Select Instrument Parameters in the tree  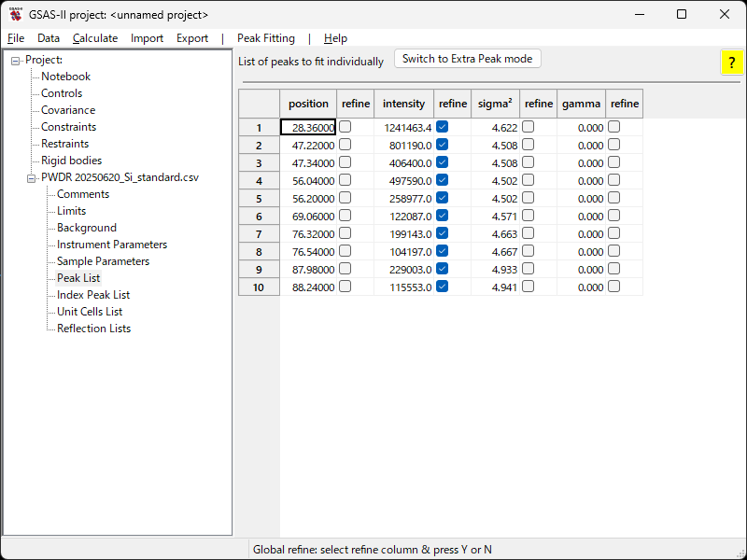(112, 245)
